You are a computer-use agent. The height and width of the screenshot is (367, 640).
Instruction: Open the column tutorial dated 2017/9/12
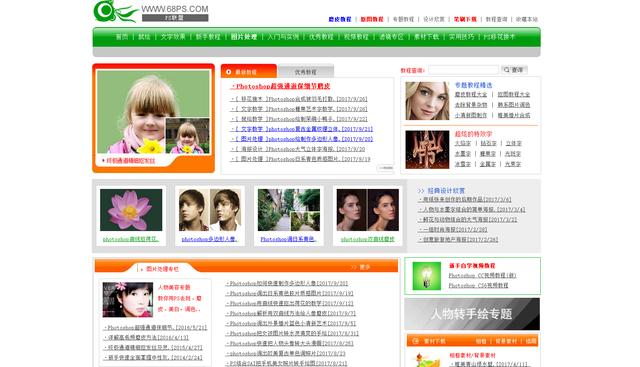tap(290, 303)
